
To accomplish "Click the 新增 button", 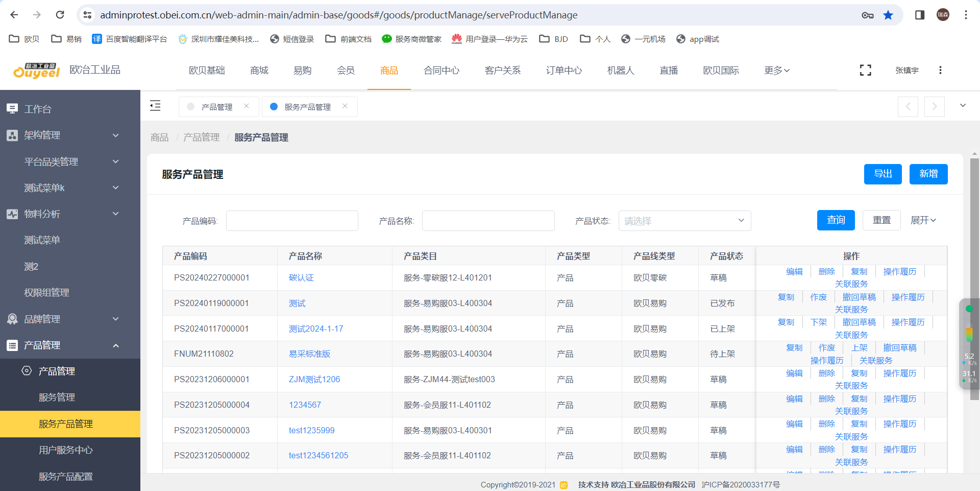I will tap(928, 174).
